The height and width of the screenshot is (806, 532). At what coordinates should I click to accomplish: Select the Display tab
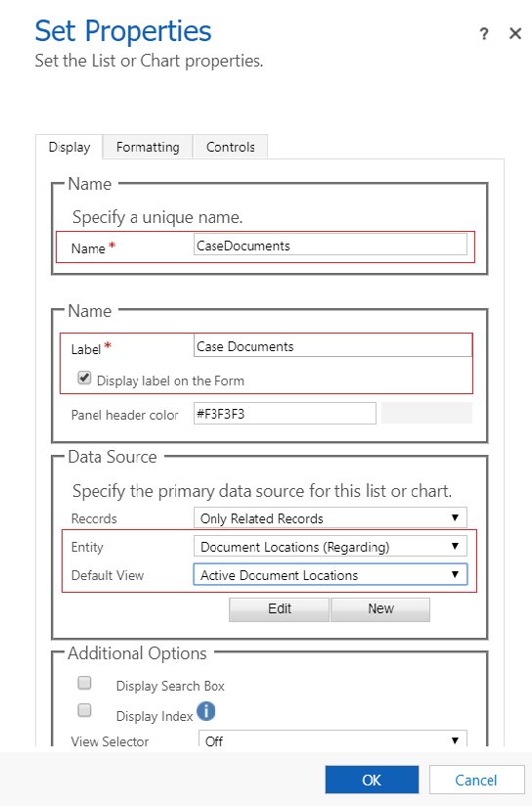click(x=69, y=147)
